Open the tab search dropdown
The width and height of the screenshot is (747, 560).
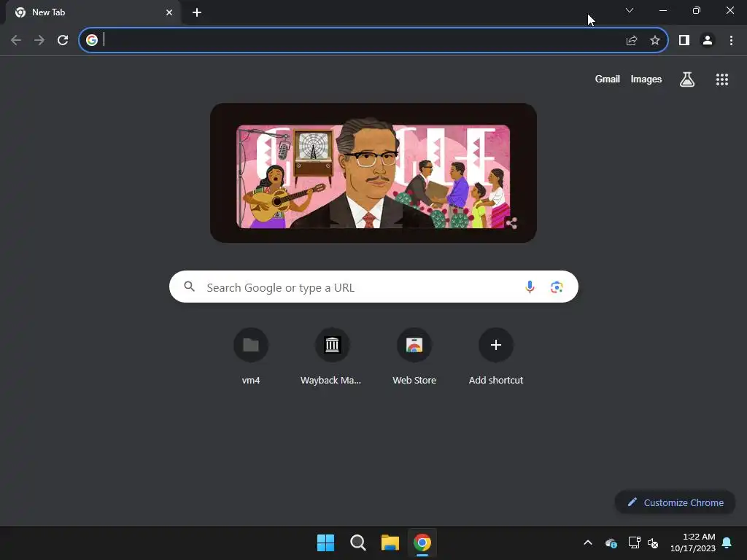click(x=630, y=10)
